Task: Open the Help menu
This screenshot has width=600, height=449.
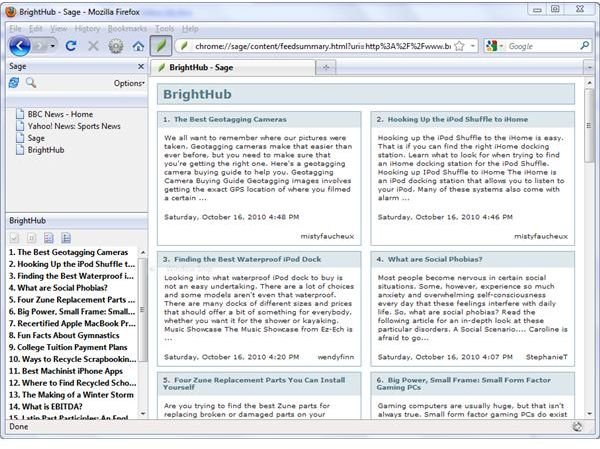Action: point(190,28)
